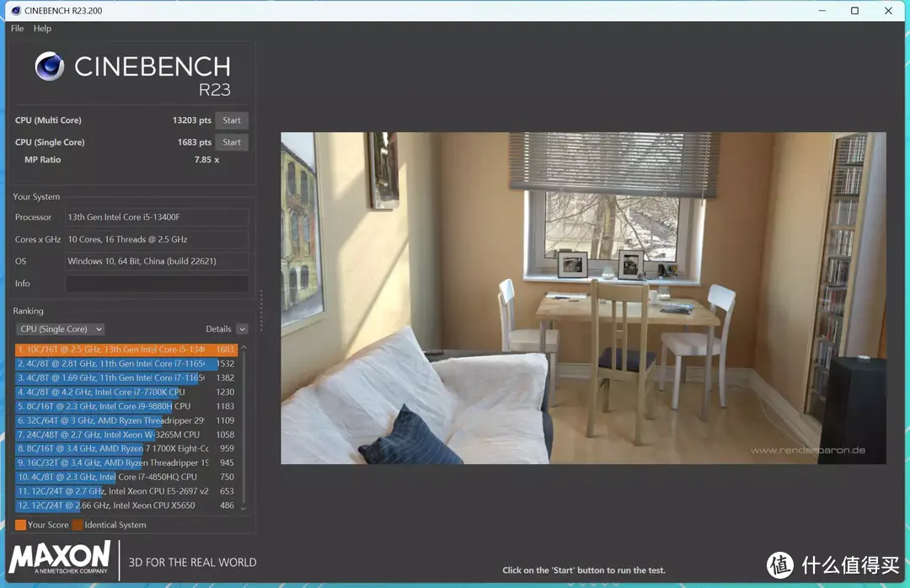This screenshot has width=910, height=588.
Task: Click the Details label in Ranking
Action: pyautogui.click(x=218, y=329)
